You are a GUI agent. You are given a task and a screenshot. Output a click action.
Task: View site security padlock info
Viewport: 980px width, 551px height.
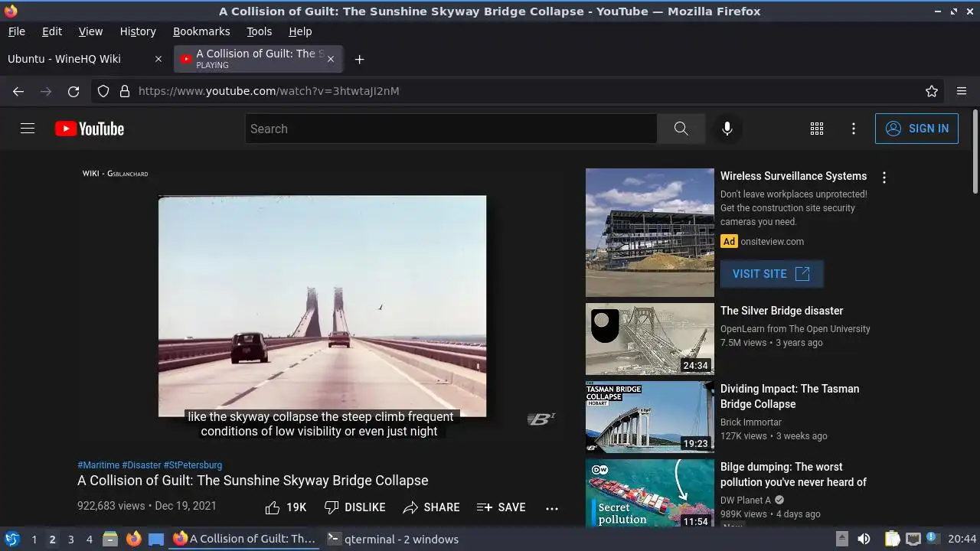coord(125,91)
